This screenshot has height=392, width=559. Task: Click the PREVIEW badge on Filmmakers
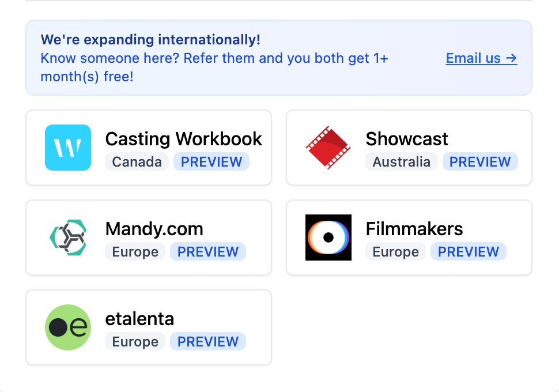coord(469,251)
